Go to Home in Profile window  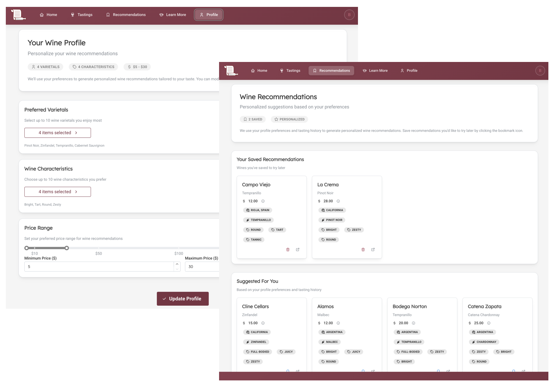point(48,15)
